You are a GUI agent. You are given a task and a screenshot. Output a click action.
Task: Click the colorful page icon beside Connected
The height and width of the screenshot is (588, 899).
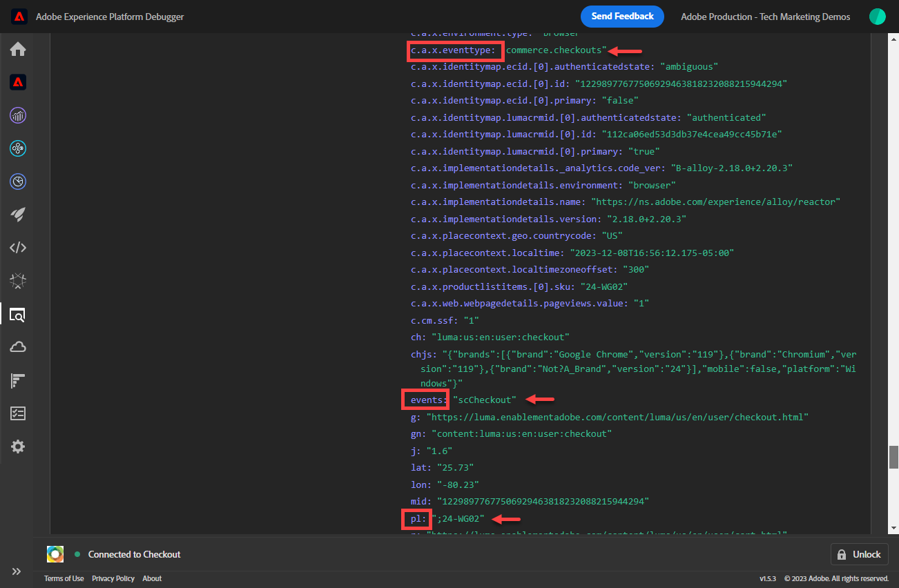55,554
